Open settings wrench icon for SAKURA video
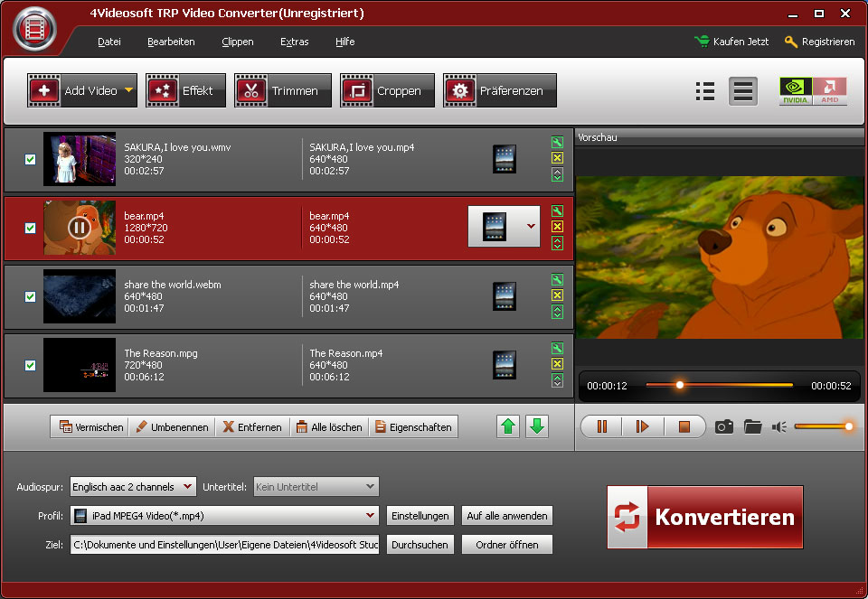This screenshot has width=868, height=599. tap(557, 142)
